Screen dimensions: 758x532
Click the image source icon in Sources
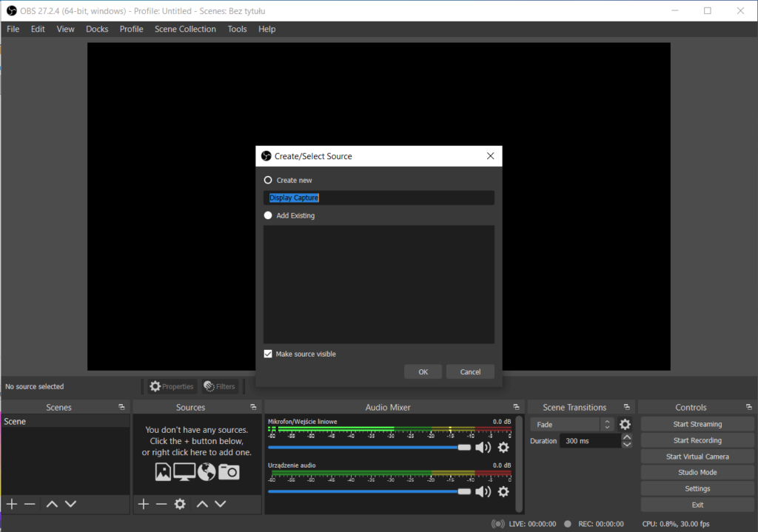pos(163,471)
